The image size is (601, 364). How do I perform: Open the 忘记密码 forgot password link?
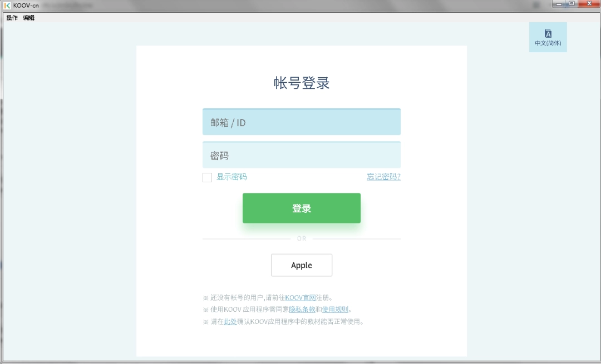pos(383,177)
